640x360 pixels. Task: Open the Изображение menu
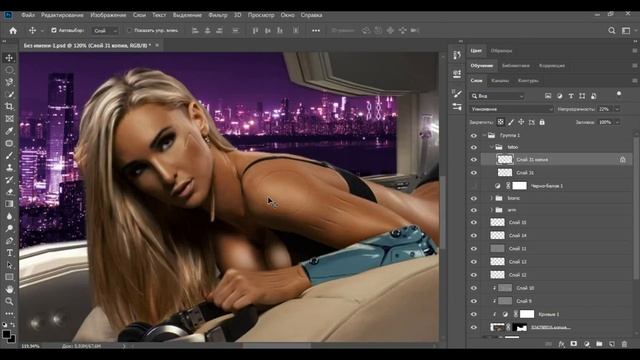[108, 15]
